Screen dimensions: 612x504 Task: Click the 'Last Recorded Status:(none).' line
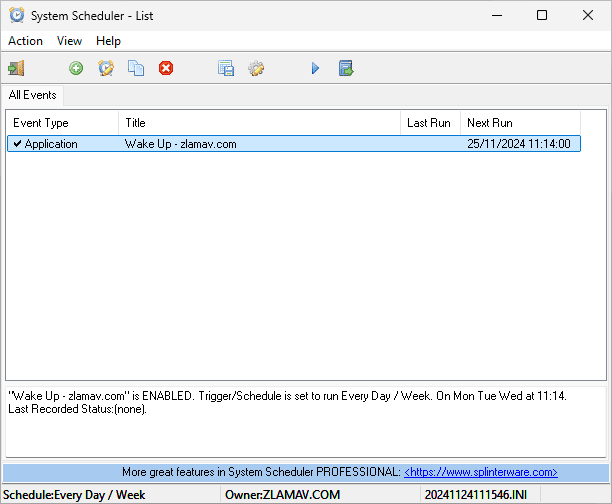click(x=77, y=409)
